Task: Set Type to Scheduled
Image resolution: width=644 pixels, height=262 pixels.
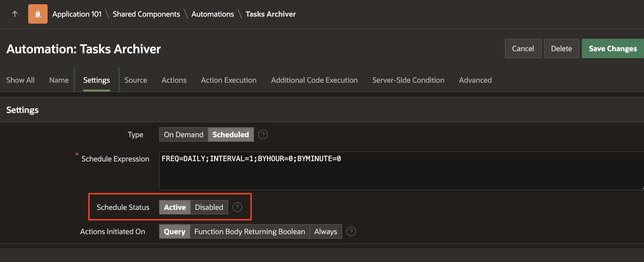Action: [x=231, y=134]
